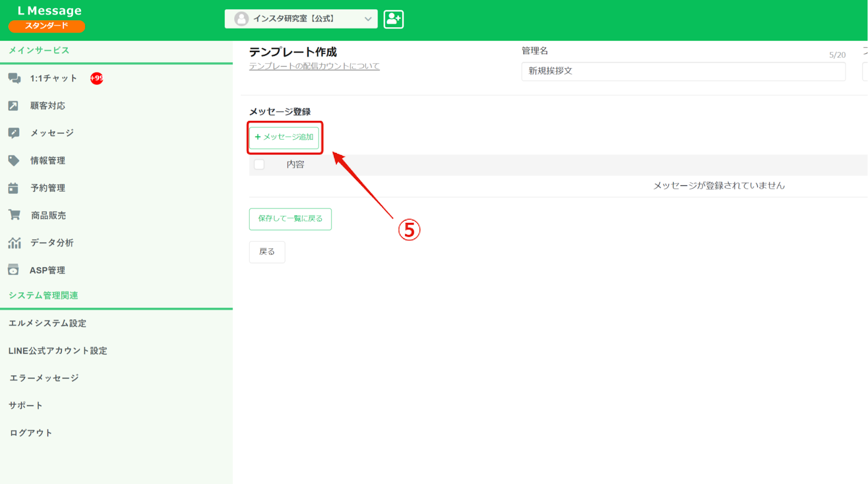Image resolution: width=868 pixels, height=484 pixels.
Task: Click the テンプレート作成 heading
Action: pos(293,52)
